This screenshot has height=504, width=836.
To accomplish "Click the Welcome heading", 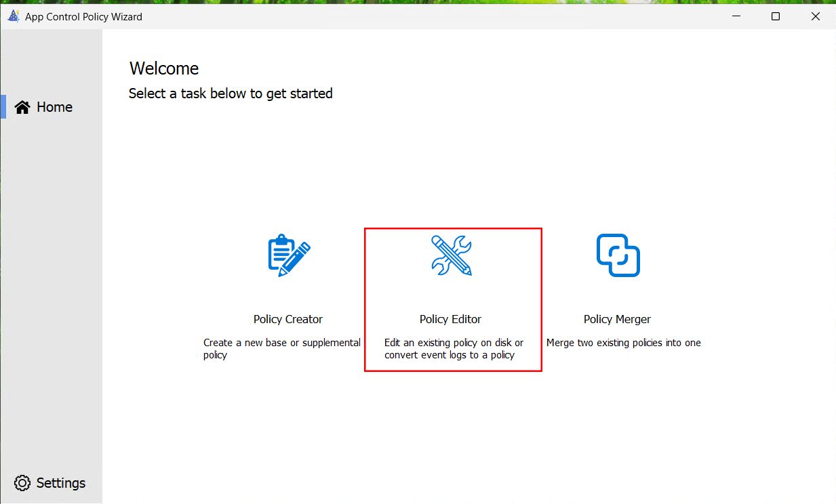I will tap(164, 68).
